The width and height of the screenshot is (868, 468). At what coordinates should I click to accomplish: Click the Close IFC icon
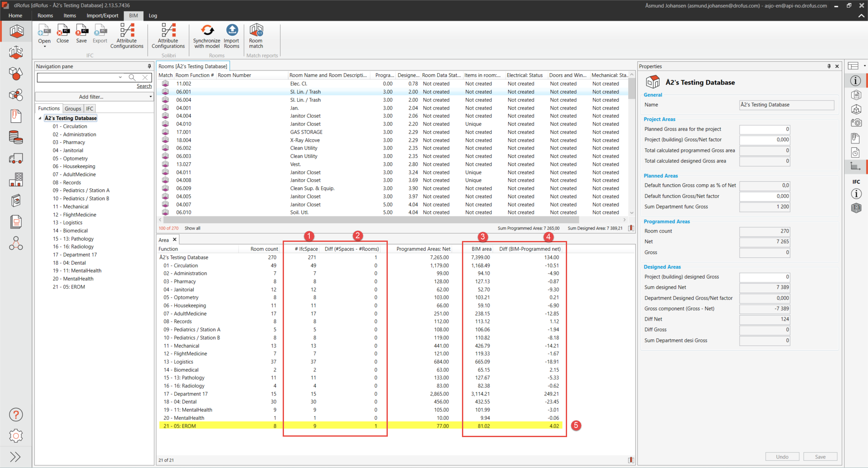pyautogui.click(x=63, y=31)
